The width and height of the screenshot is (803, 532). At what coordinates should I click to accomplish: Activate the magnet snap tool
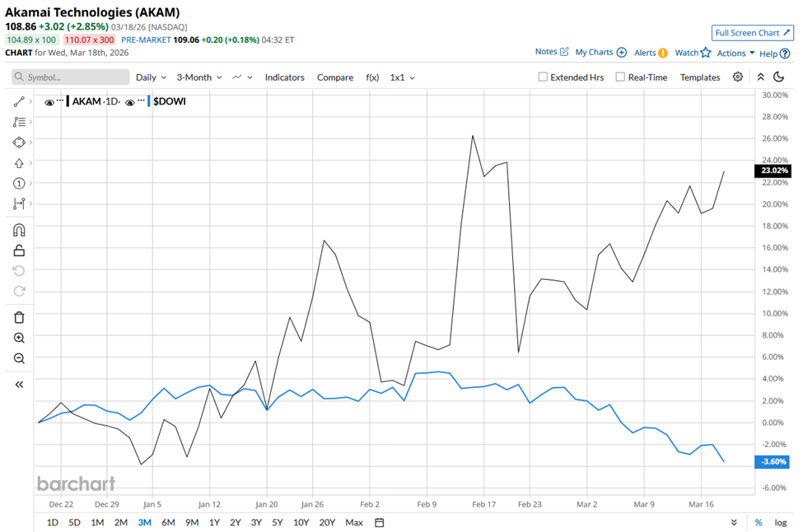(x=19, y=230)
